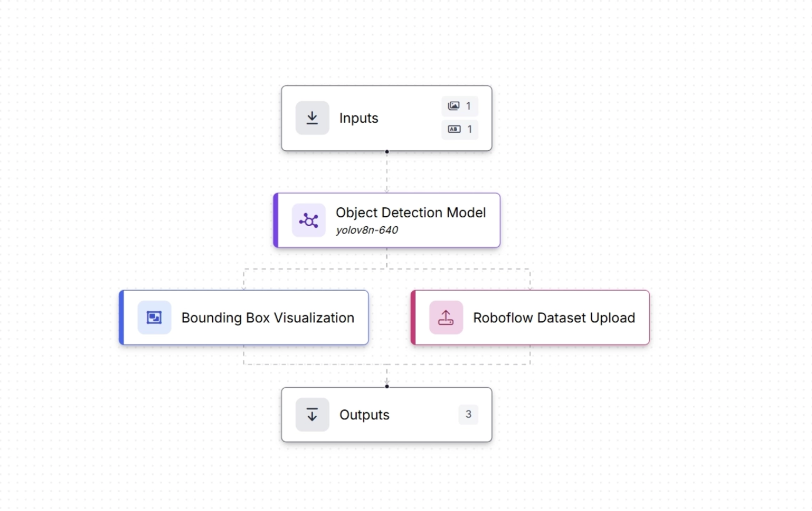
Task: Click the Inputs download arrow icon
Action: 312,118
